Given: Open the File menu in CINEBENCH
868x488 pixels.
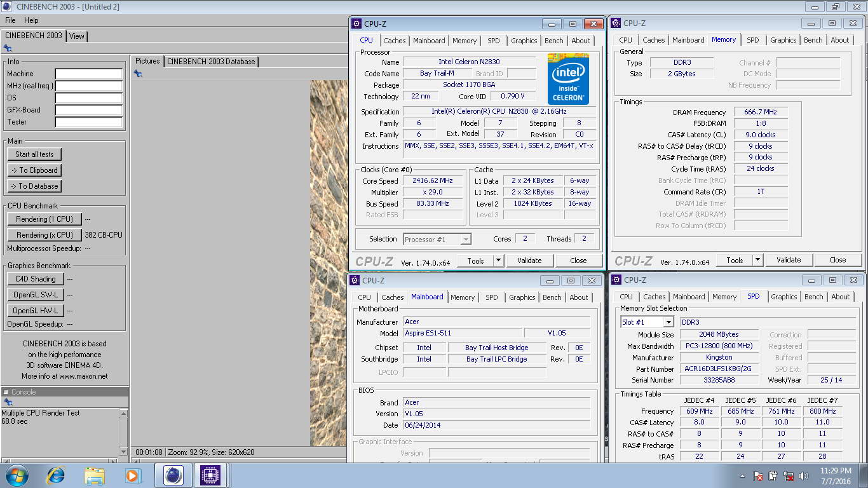Looking at the screenshot, I should pyautogui.click(x=10, y=20).
